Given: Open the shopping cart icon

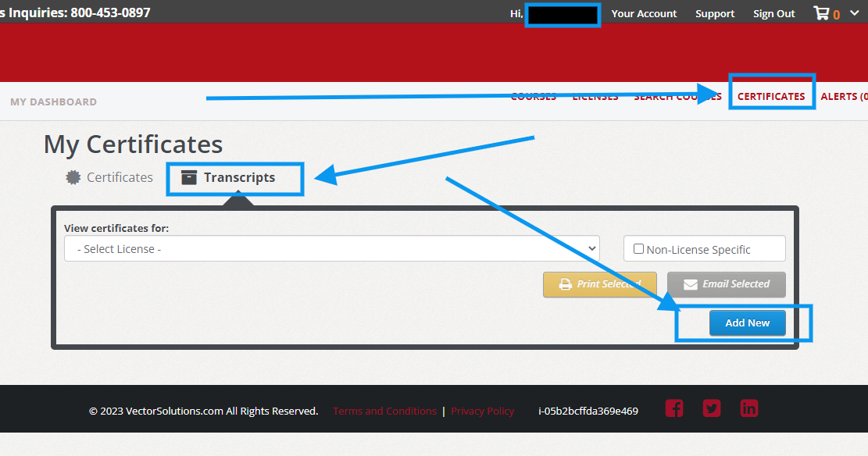Looking at the screenshot, I should [x=823, y=12].
